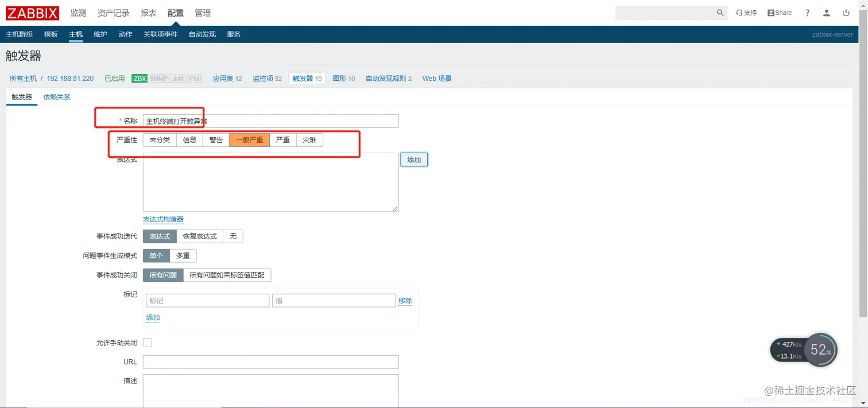Click the network speed 52% widget

click(x=804, y=350)
